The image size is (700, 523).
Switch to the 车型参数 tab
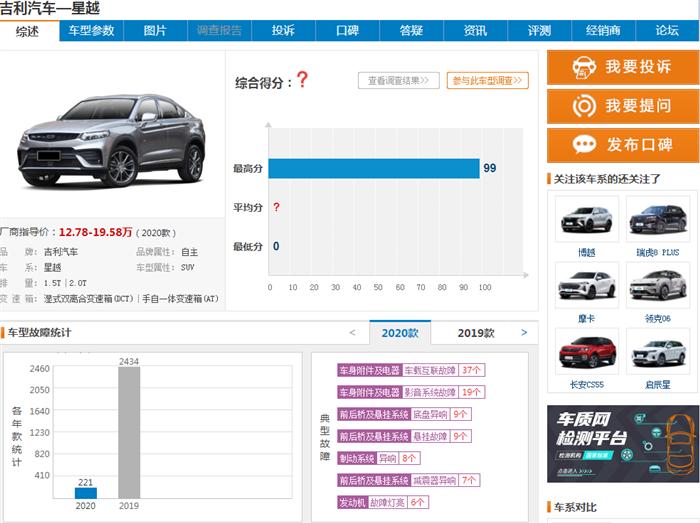pos(91,31)
